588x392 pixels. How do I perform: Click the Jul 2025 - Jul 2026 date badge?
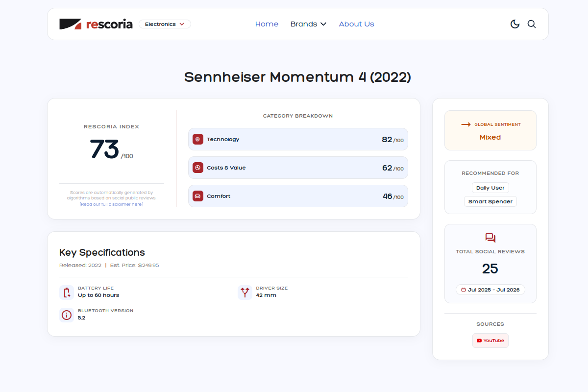(x=490, y=290)
